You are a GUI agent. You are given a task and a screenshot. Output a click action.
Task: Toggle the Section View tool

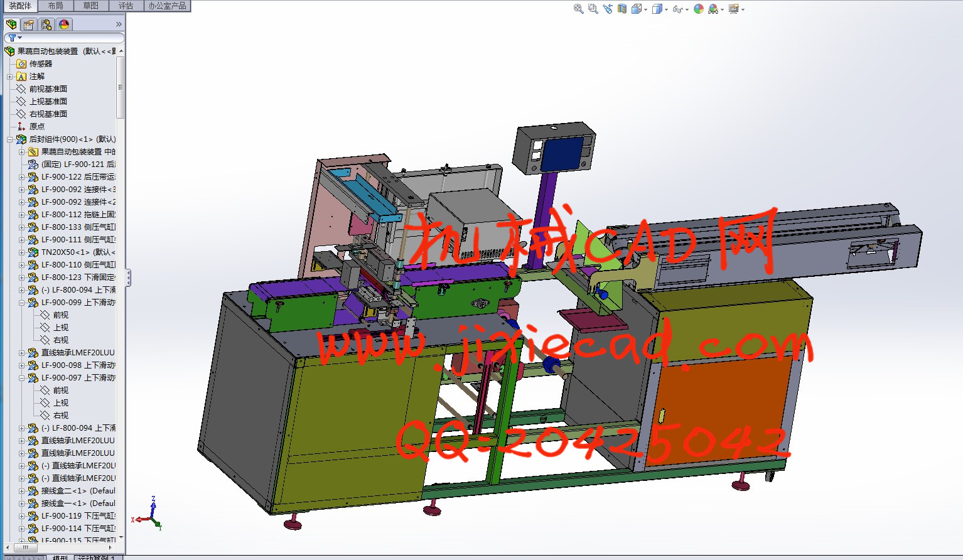point(621,9)
